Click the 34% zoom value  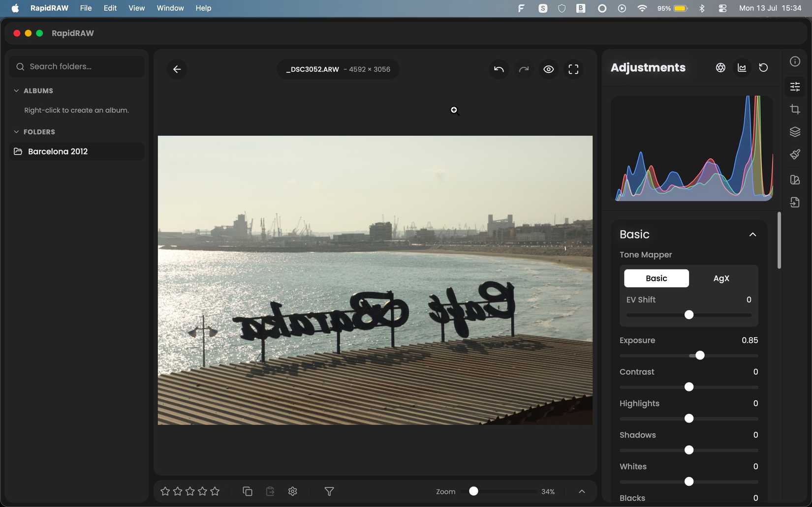pos(548,492)
